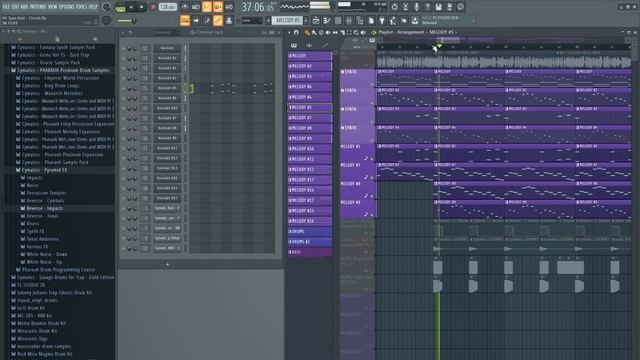Viewport: 640px width, 360px height.
Task: Click the transport stop button
Action: (142, 7)
